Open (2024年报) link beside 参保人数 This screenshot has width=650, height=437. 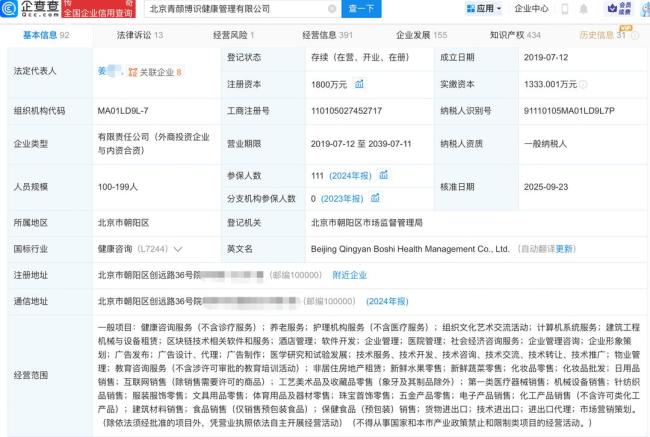[x=350, y=176]
